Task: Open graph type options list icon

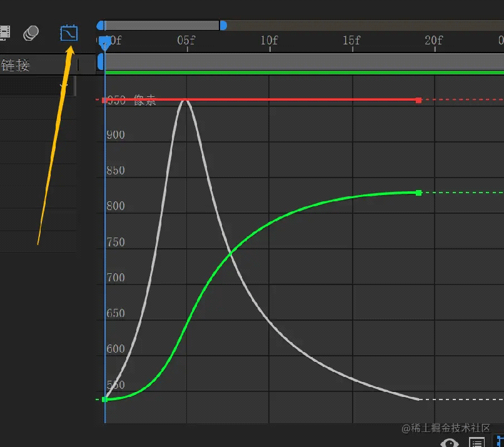Action: (x=476, y=443)
